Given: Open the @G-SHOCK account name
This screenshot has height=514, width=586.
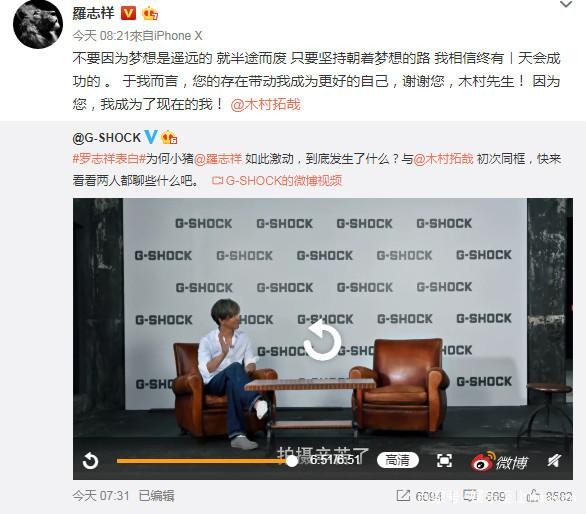Looking at the screenshot, I should coord(107,138).
